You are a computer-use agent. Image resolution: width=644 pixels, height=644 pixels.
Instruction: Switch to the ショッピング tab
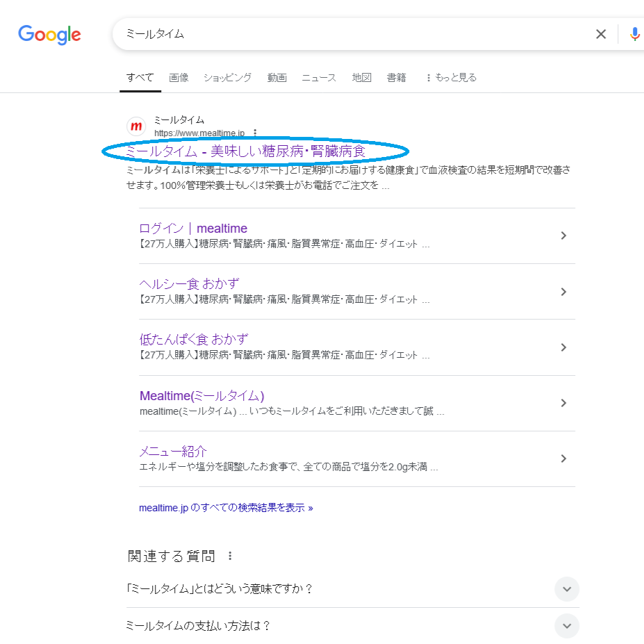[227, 78]
